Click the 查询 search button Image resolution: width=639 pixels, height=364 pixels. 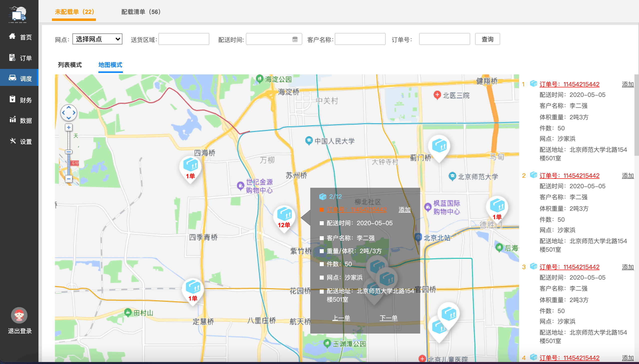pyautogui.click(x=487, y=39)
